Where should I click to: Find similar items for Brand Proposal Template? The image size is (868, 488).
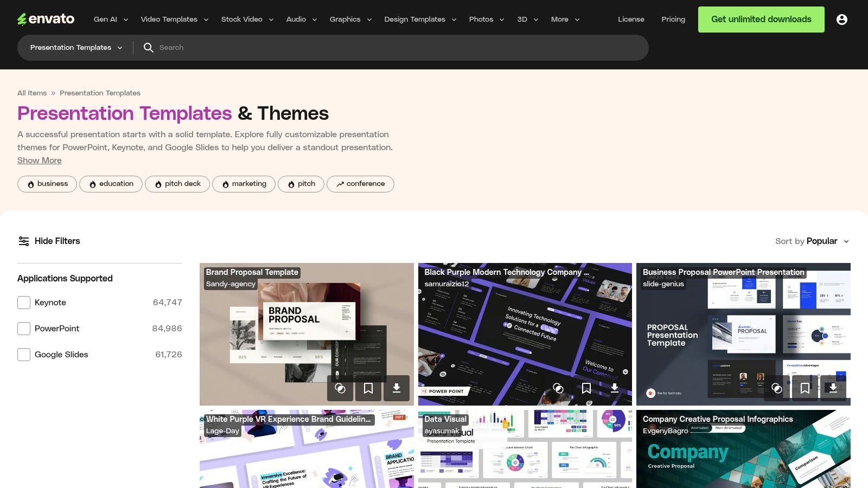tap(340, 388)
